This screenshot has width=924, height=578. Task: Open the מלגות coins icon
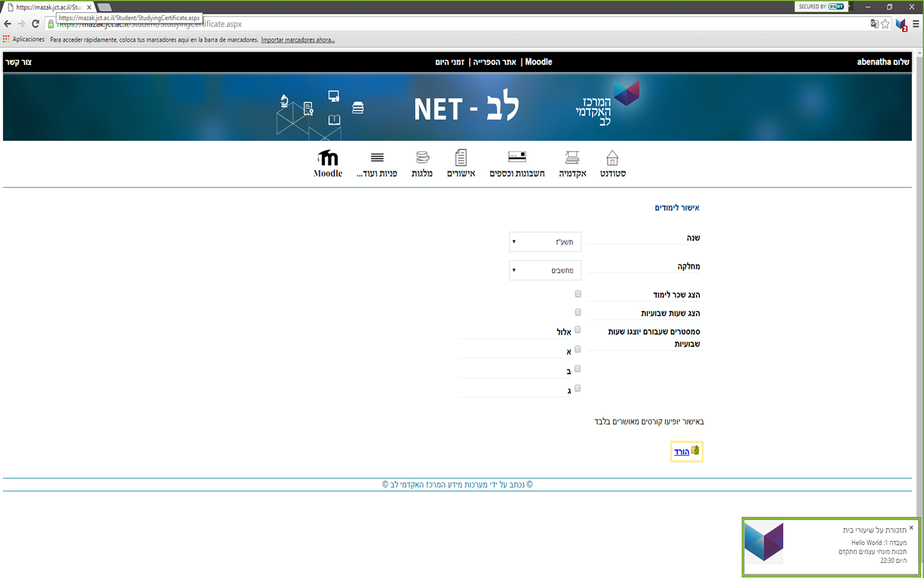(x=422, y=158)
